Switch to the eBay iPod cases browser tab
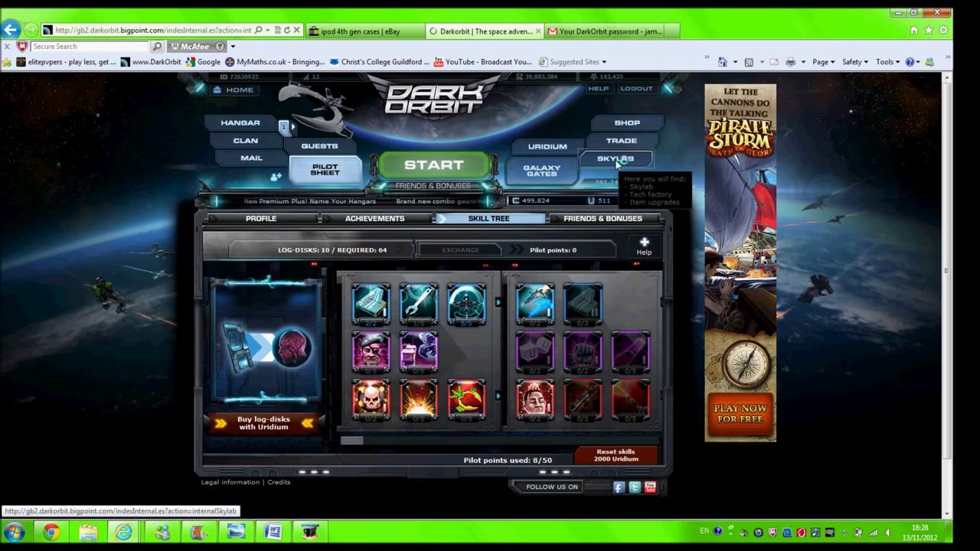The width and height of the screenshot is (980, 551). (366, 31)
